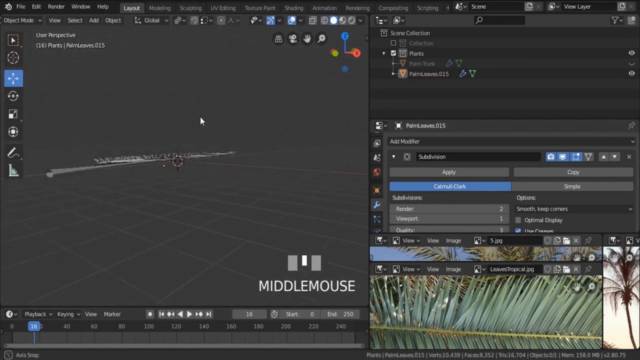Click the Z axis on navigation gizmo
The image size is (640, 360).
click(x=345, y=36)
